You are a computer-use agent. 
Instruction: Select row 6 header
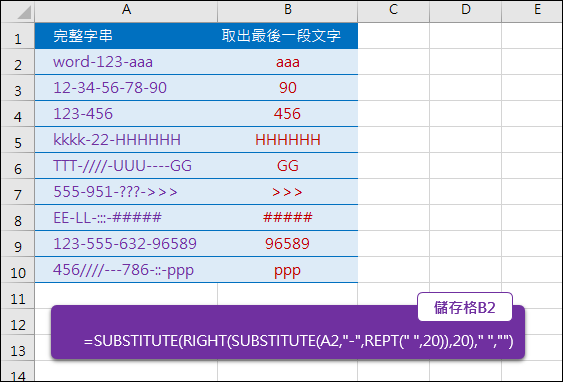click(18, 166)
